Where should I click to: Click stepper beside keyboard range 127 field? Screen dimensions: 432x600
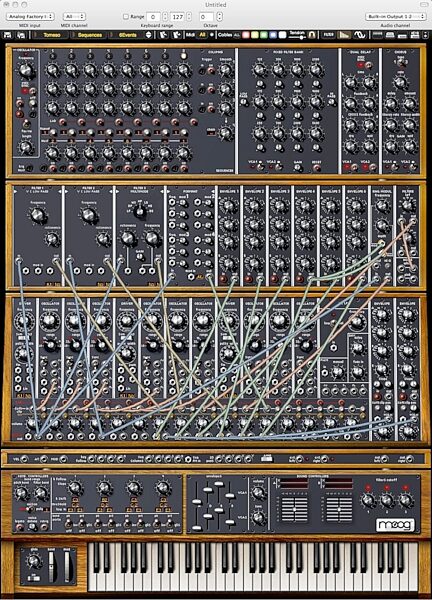[x=190, y=17]
